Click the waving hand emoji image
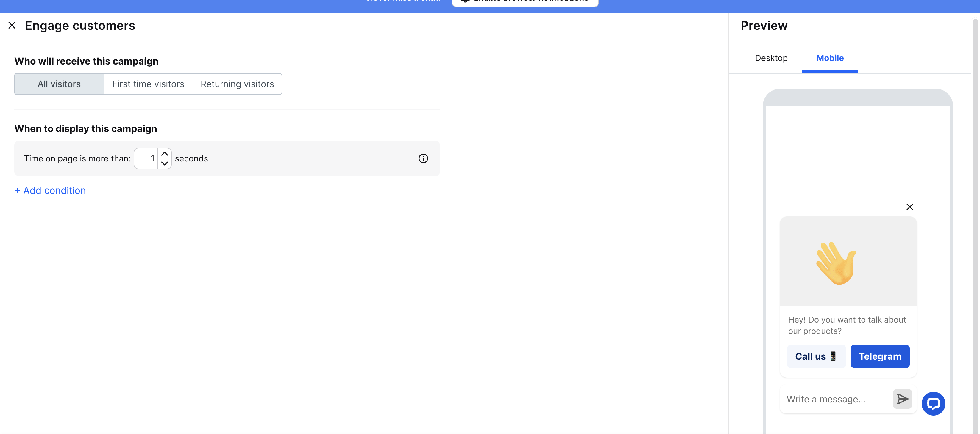Screen dimensions: 980x434 (x=836, y=263)
